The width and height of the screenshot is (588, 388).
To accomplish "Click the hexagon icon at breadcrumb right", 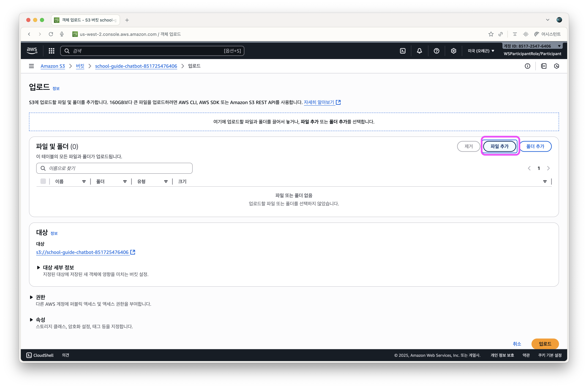I will [x=557, y=66].
